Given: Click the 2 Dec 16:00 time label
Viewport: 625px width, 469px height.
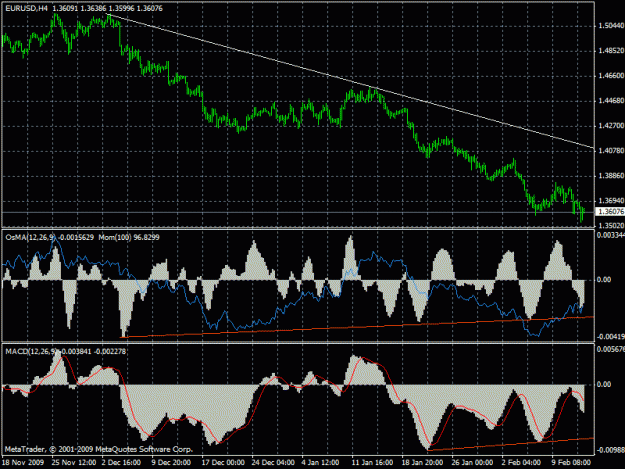Looking at the screenshot, I should pyautogui.click(x=121, y=462).
